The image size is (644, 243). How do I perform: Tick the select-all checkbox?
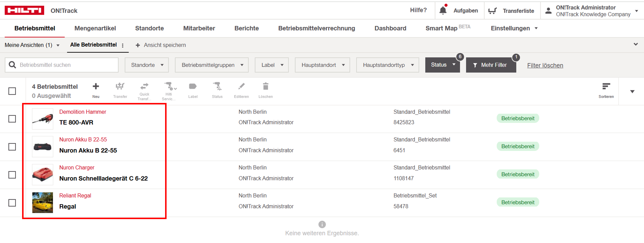[x=12, y=91]
